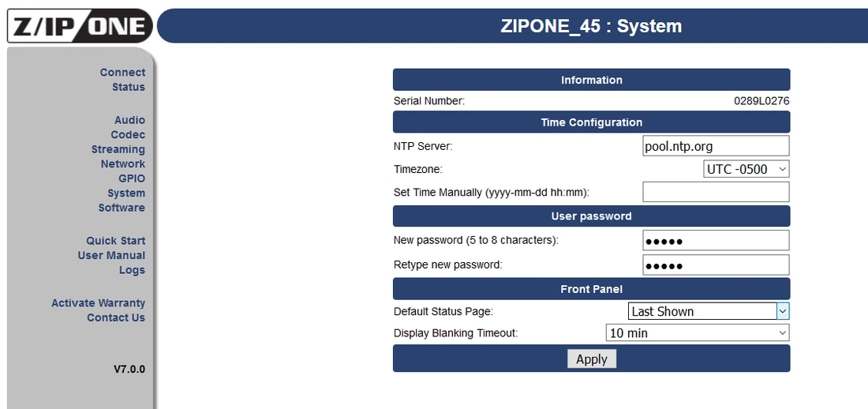Open the Audio settings link
The image size is (868, 409).
tap(129, 120)
